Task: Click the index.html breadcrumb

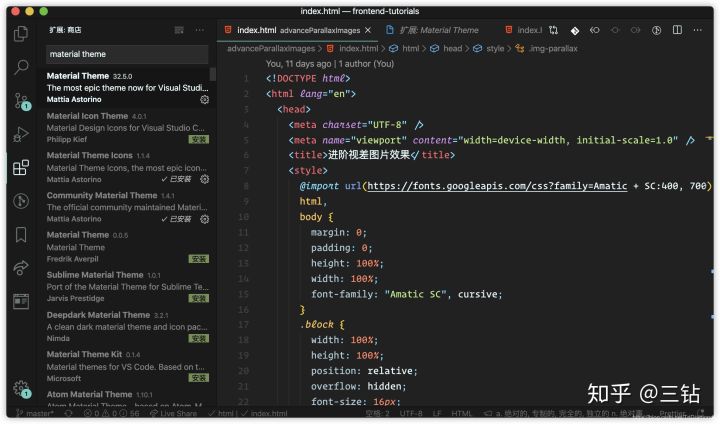Action: pyautogui.click(x=353, y=49)
